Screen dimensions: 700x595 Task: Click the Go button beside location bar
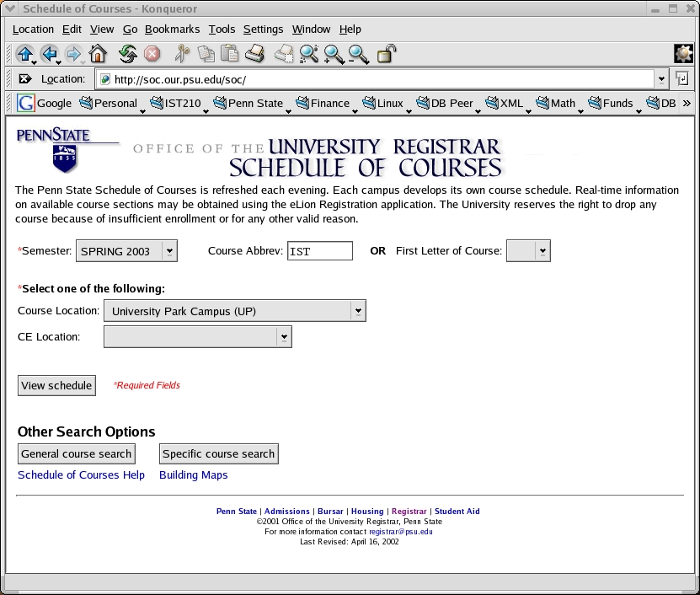681,79
